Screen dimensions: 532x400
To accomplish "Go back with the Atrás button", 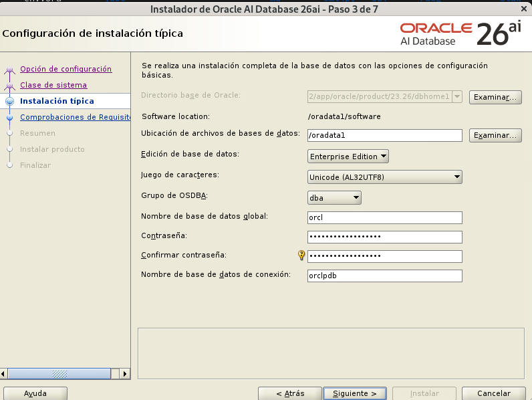I will click(x=290, y=393).
